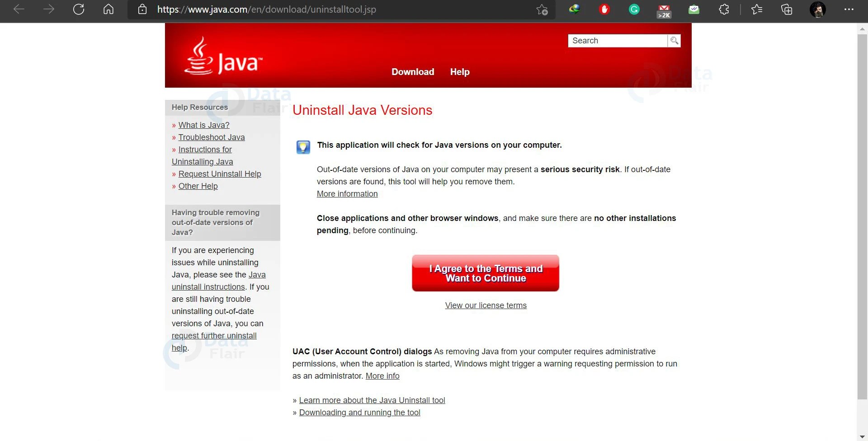
Task: Open the View our license terms link
Action: (x=486, y=305)
